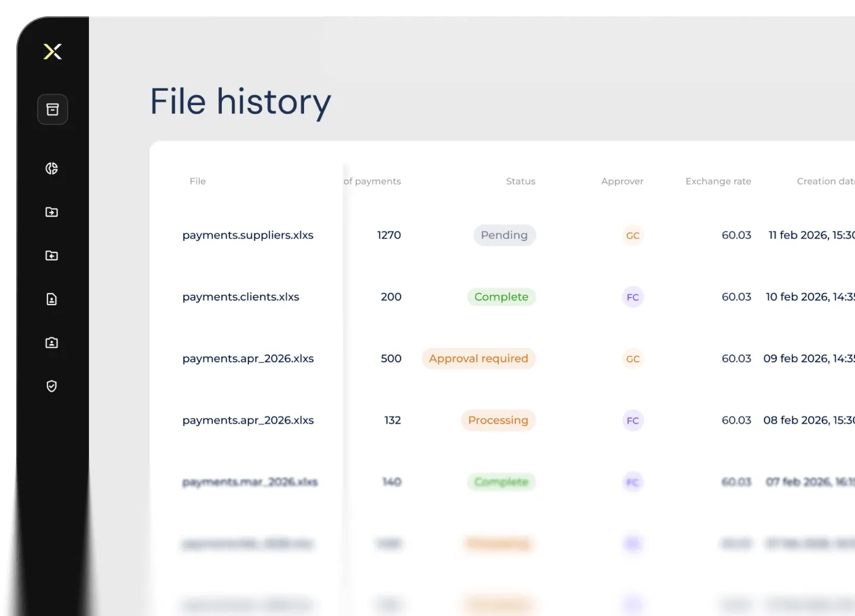Viewport: 855px width, 616px height.
Task: Open payments.apr_2026.xlxs with Approval required status
Action: click(x=248, y=359)
